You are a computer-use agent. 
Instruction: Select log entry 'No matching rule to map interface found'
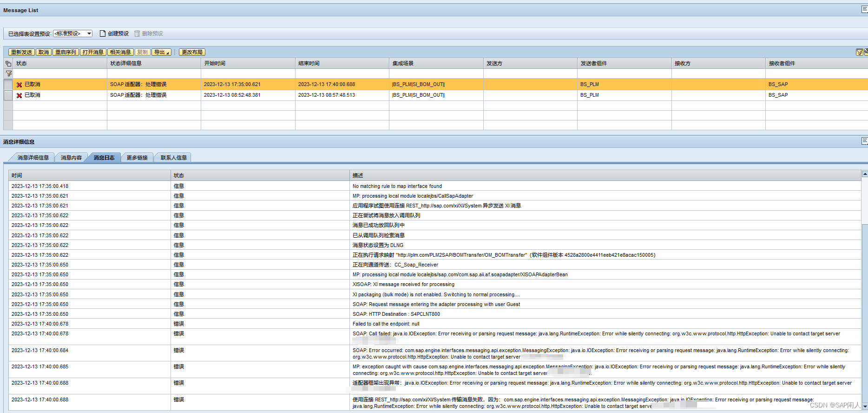pyautogui.click(x=397, y=186)
